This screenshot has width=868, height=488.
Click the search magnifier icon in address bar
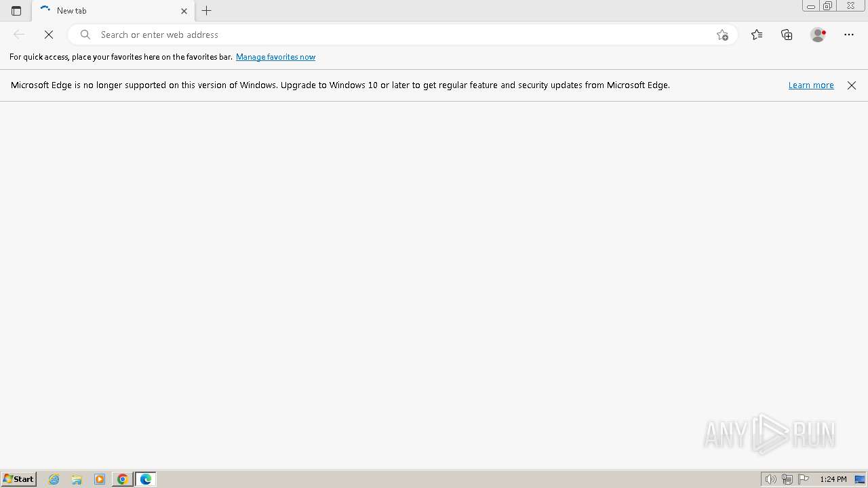coord(85,35)
